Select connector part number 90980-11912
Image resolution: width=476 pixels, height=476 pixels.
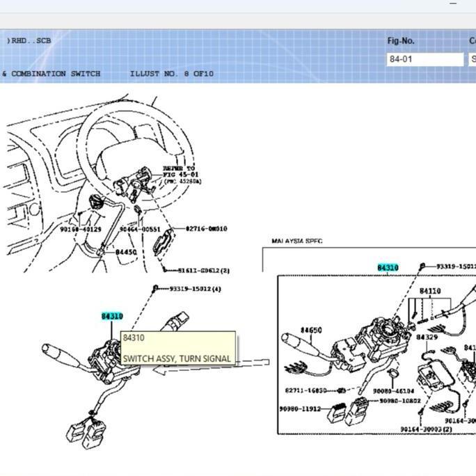pos(300,409)
